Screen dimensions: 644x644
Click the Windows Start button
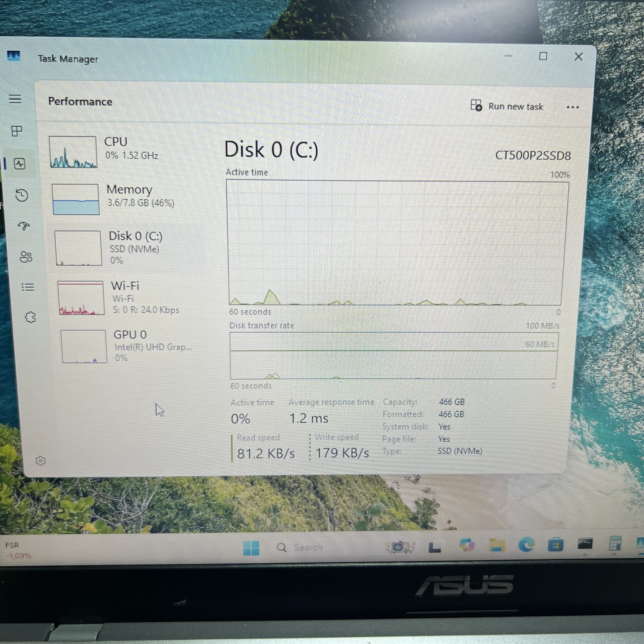(x=251, y=548)
